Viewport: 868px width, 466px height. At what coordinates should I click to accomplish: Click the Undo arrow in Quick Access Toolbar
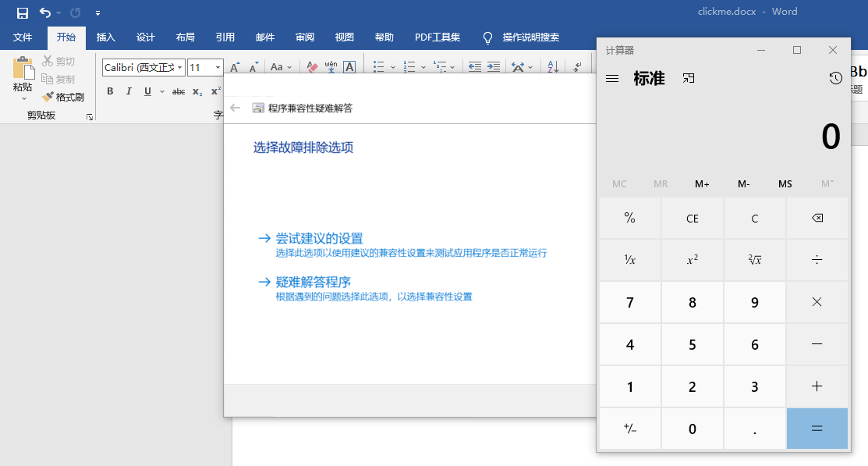[44, 12]
